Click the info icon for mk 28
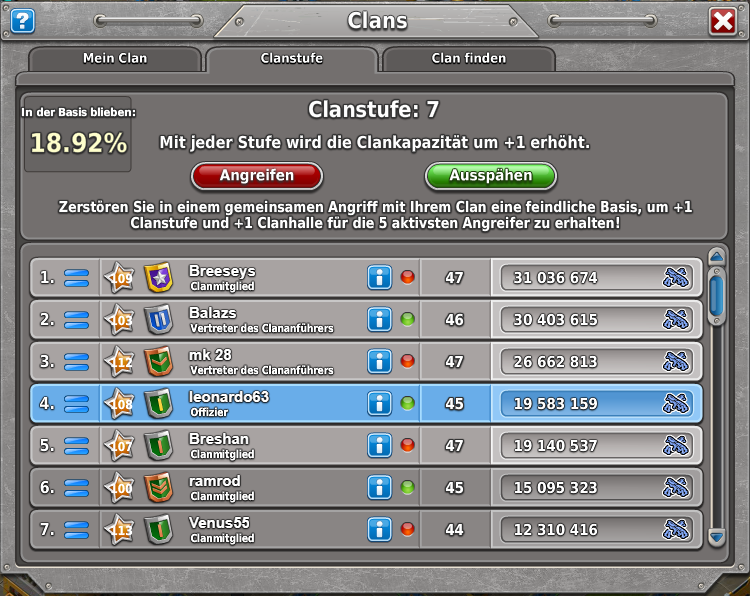The image size is (750, 596). click(x=380, y=362)
